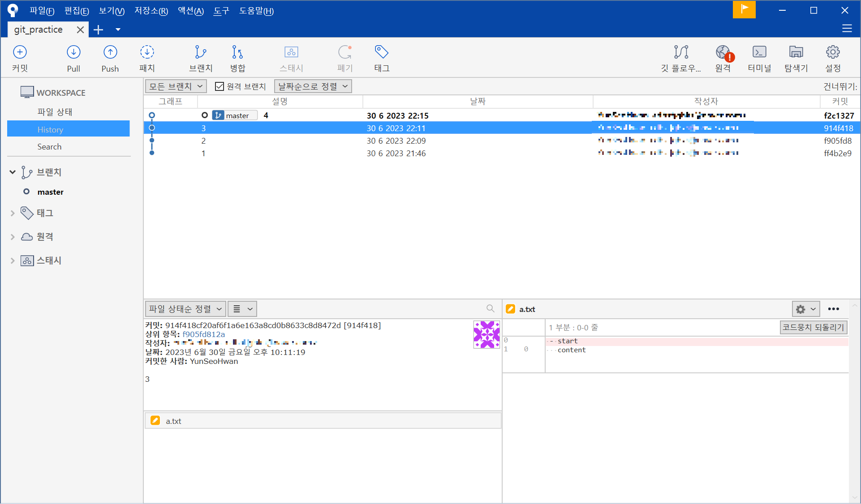
Task: Click the diff panel vertical scrollbar
Action: [854, 401]
